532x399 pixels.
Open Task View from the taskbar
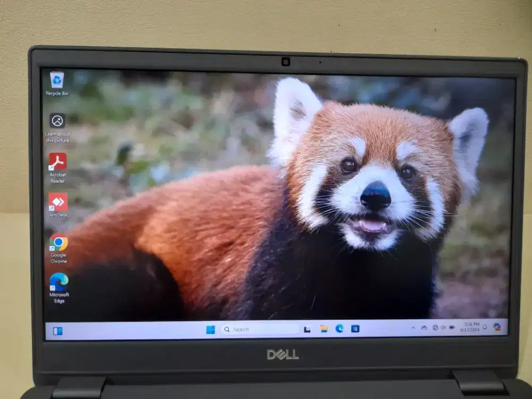(307, 329)
